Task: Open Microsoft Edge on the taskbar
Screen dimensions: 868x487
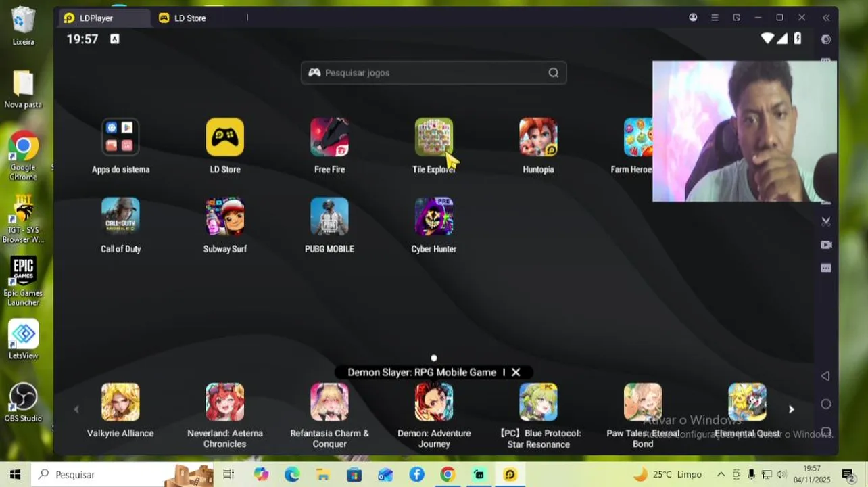Action: pyautogui.click(x=292, y=474)
